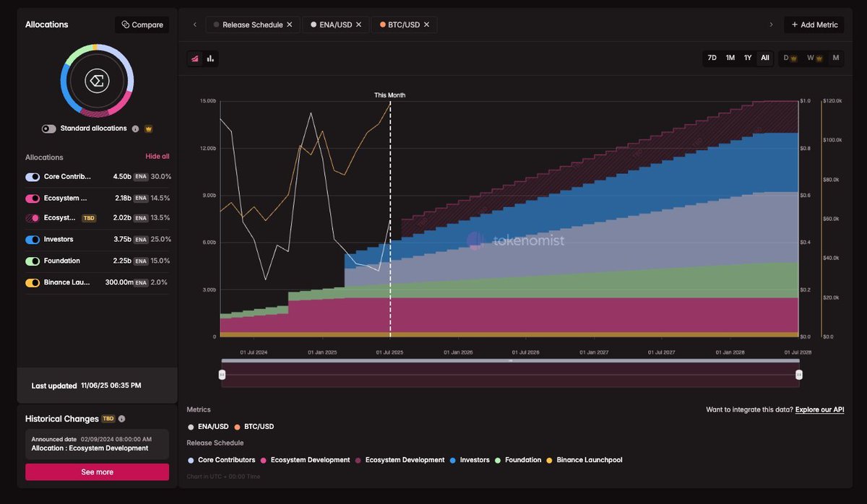Open the Compare allocations button
This screenshot has width=867, height=504.
tap(142, 25)
